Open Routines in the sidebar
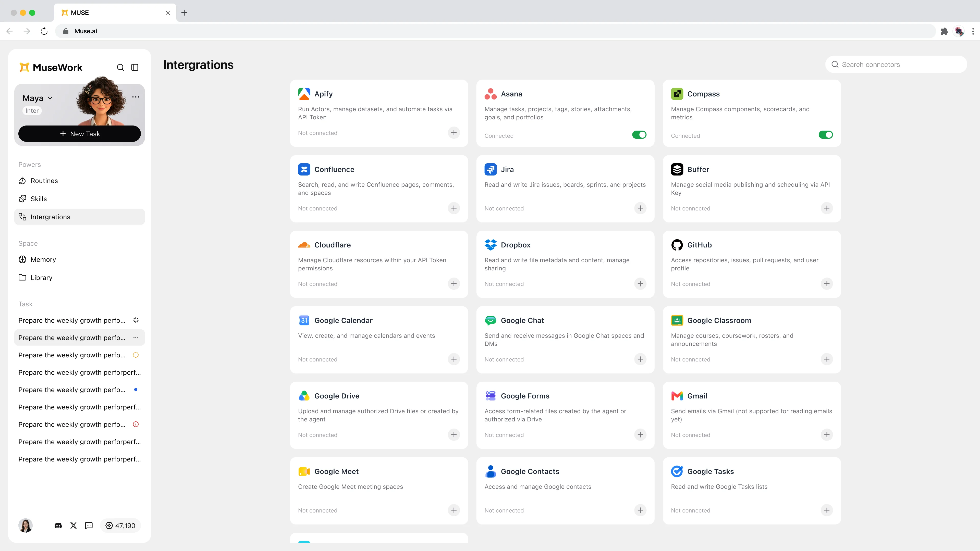 point(80,181)
